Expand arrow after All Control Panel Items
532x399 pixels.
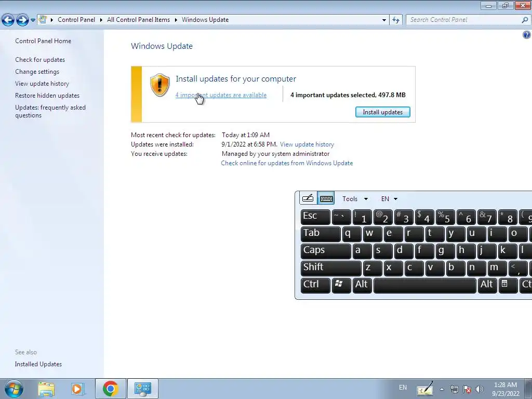click(x=176, y=20)
